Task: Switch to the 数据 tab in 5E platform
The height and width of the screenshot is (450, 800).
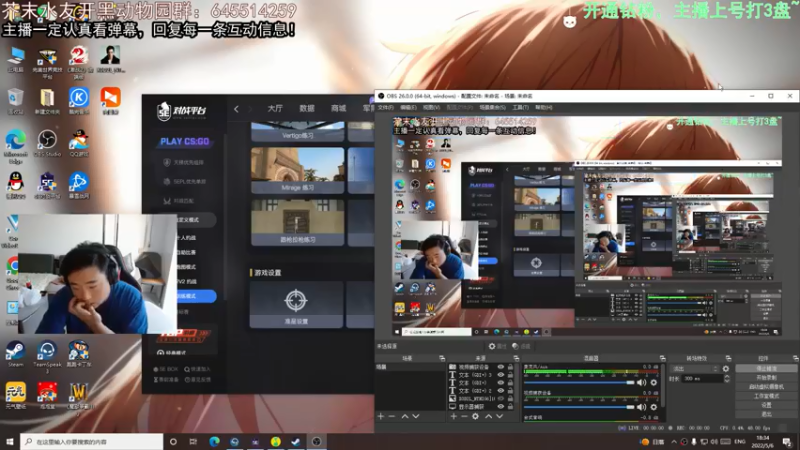Action: pos(307,108)
